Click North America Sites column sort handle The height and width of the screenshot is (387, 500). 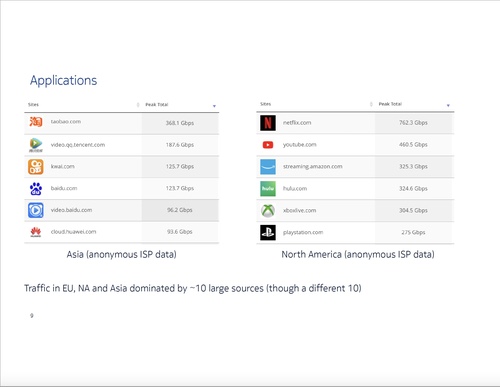(x=371, y=104)
